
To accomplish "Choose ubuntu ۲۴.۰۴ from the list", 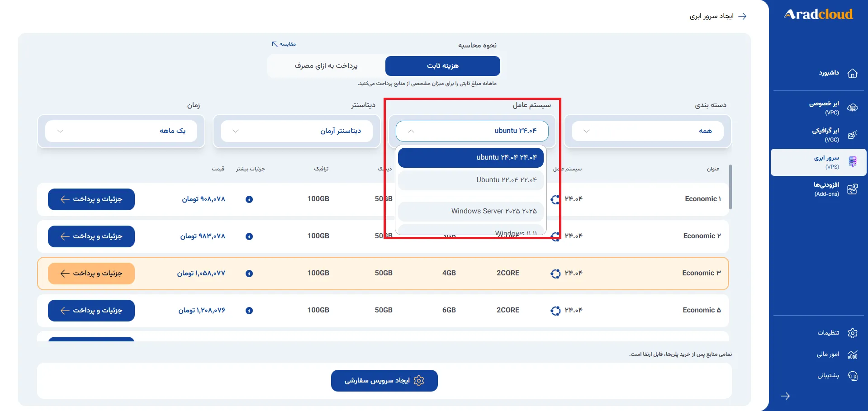I will coord(471,158).
